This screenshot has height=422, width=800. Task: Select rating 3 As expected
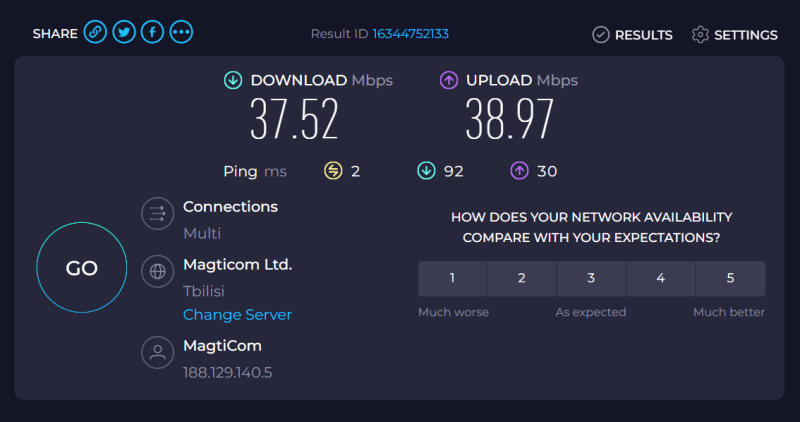click(x=591, y=278)
